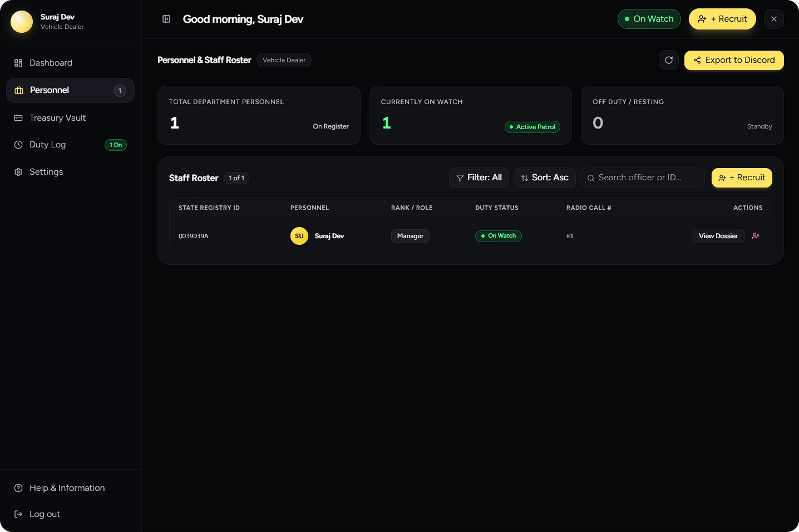Click the profile avatar in the sidebar
The image size is (799, 532).
tap(22, 22)
